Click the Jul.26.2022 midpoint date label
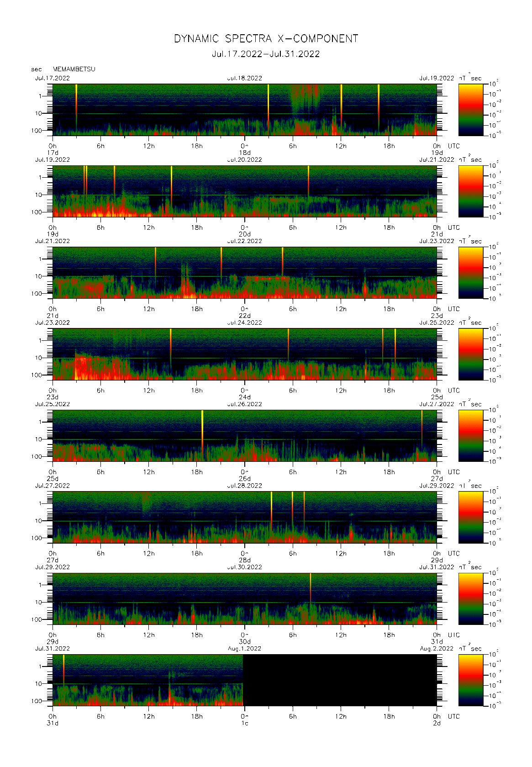Screen dimensions: 532x767 click(245, 404)
